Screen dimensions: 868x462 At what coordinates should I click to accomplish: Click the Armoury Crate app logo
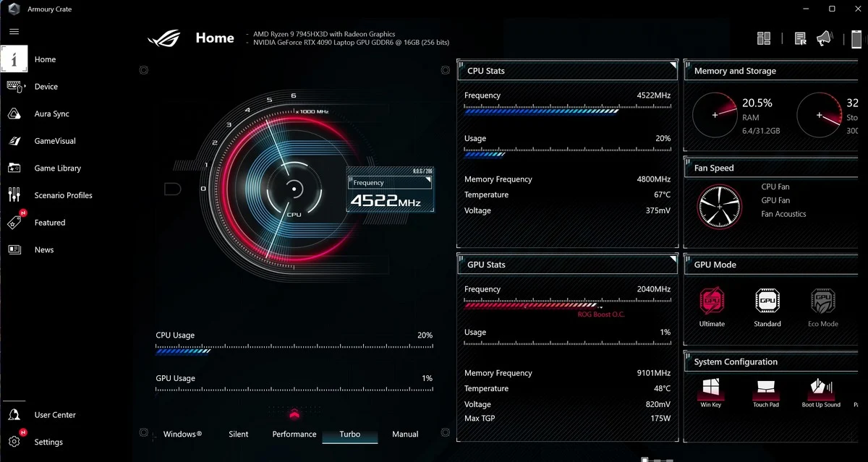click(x=14, y=9)
